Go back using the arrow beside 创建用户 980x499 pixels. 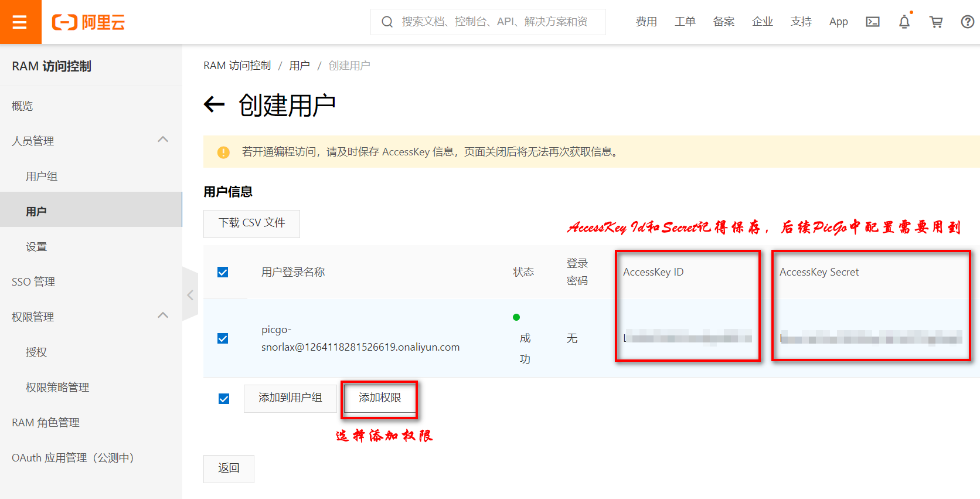214,105
